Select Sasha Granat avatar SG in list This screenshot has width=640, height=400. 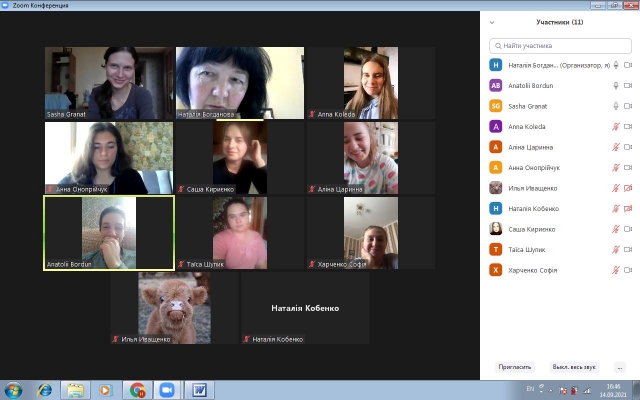[496, 106]
